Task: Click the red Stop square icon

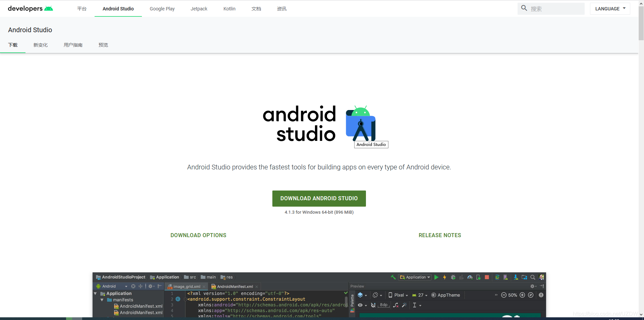Action: coord(487,277)
